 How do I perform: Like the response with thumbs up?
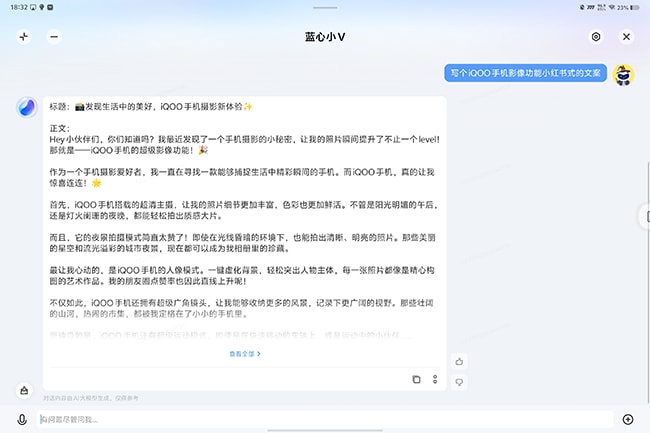(459, 361)
